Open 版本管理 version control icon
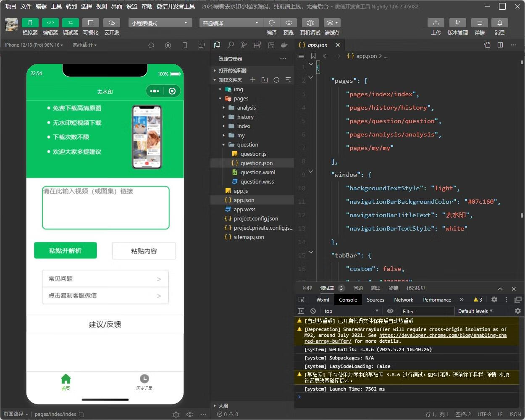Screen dimensions: 525x420 (457, 23)
